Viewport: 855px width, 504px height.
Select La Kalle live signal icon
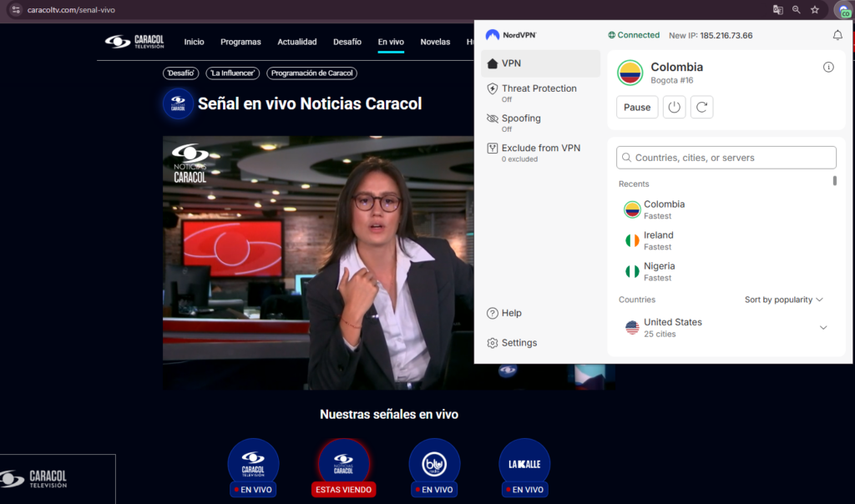pyautogui.click(x=524, y=464)
